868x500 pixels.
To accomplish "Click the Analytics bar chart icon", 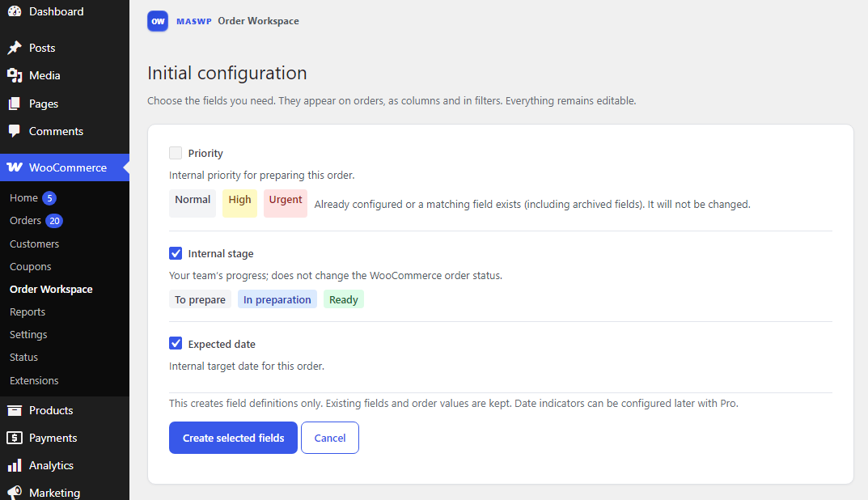I will coord(15,465).
